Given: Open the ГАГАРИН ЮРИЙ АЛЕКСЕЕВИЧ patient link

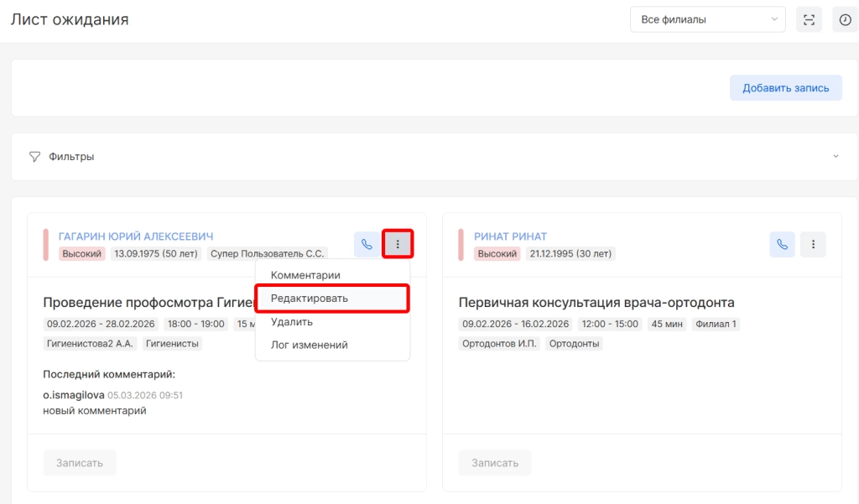Looking at the screenshot, I should click(x=136, y=236).
